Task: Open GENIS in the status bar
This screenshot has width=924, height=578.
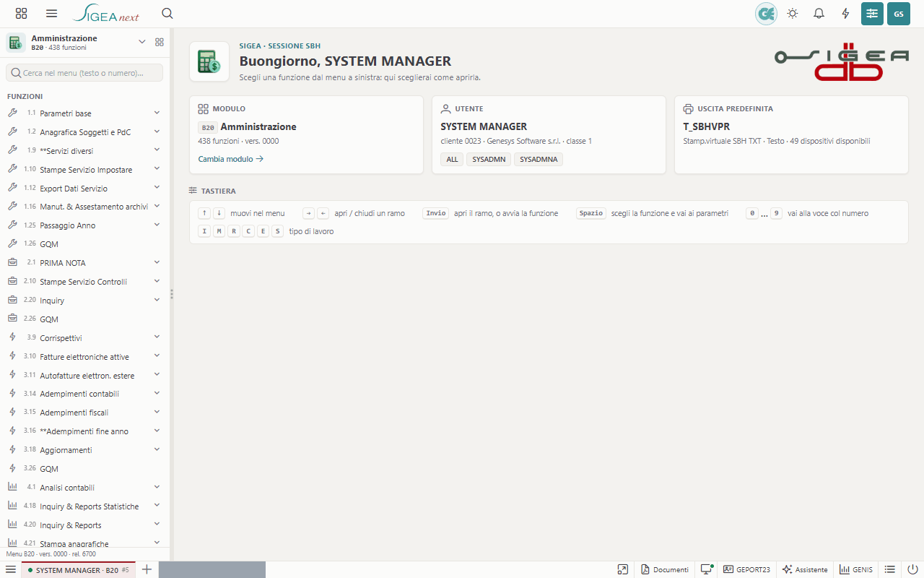Action: click(x=856, y=570)
